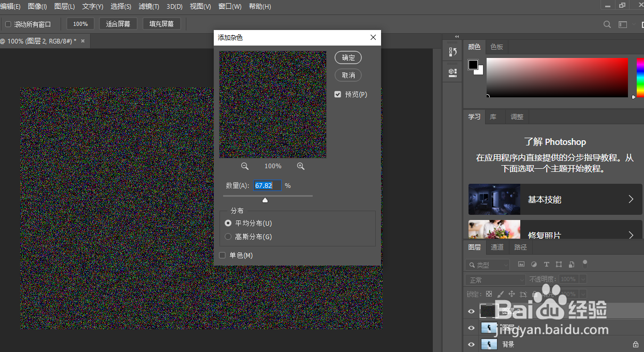
Task: Check 滚动所有窗口 checkbox
Action: 8,24
